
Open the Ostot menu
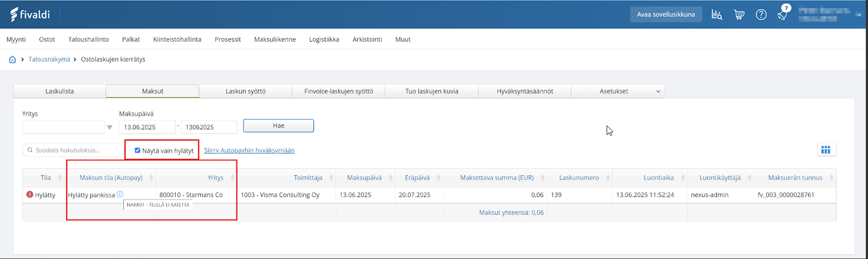47,39
